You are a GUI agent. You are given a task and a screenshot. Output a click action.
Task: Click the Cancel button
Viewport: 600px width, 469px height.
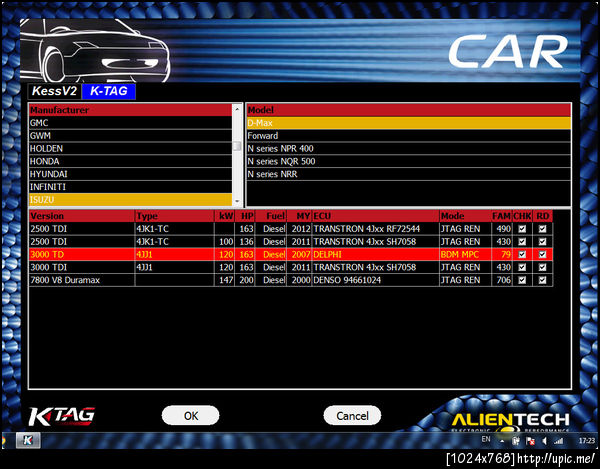coord(352,415)
